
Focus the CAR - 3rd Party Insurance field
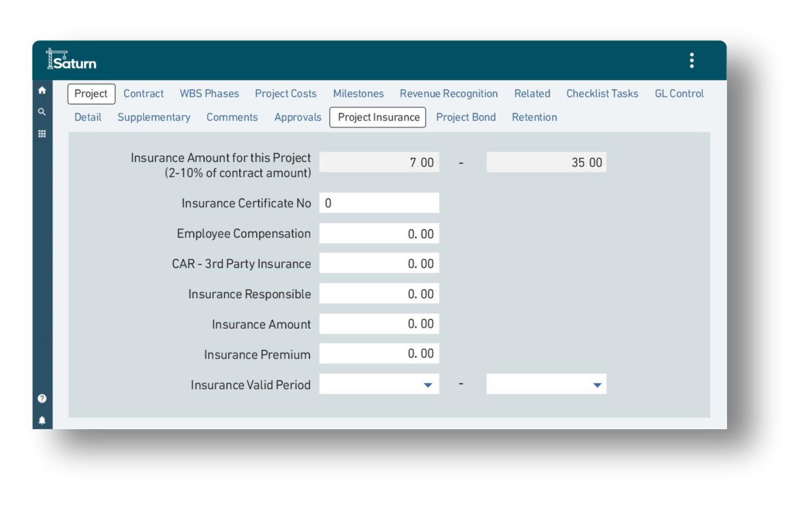[379, 263]
